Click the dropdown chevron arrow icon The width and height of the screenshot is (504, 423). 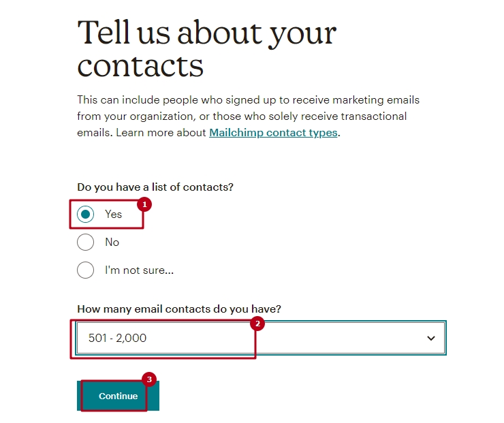point(430,339)
